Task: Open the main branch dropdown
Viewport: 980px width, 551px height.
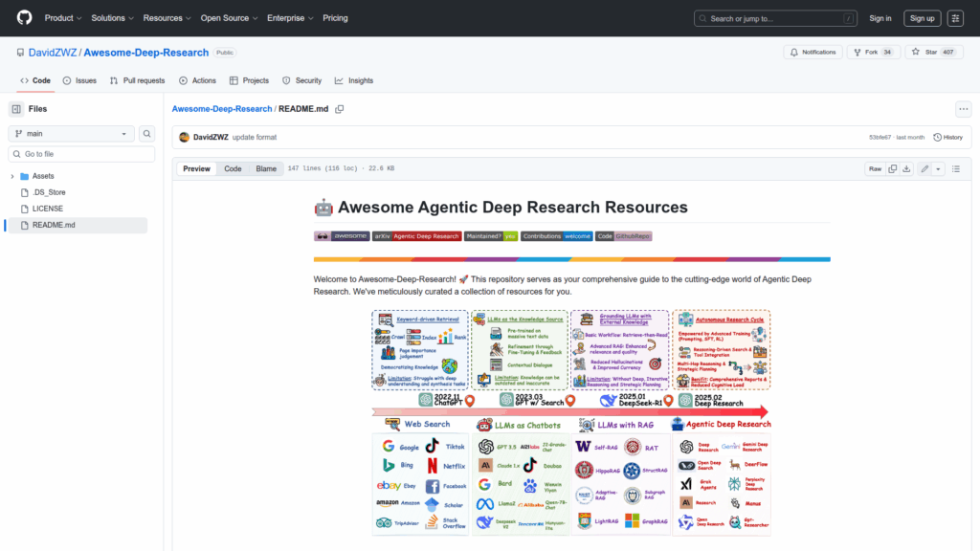Action: coord(72,135)
